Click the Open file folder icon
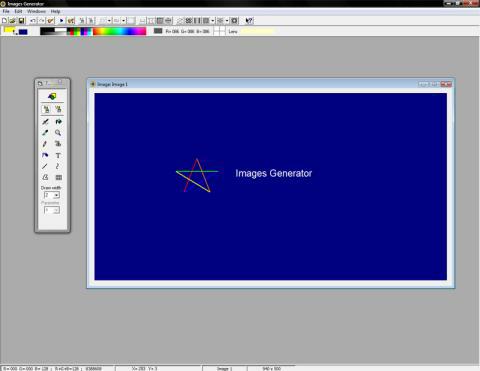 (x=13, y=21)
